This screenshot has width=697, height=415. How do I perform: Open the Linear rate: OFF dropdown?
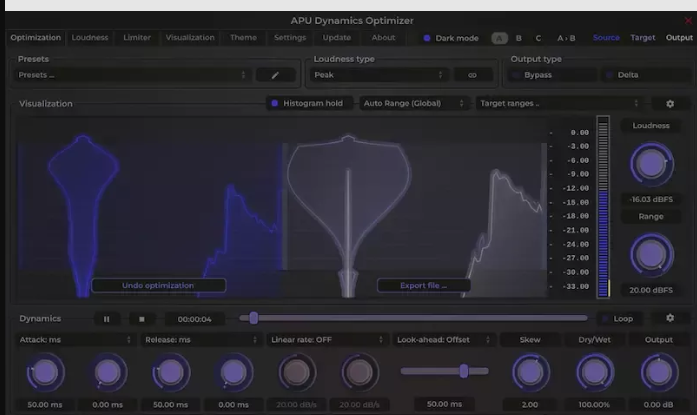(x=327, y=340)
